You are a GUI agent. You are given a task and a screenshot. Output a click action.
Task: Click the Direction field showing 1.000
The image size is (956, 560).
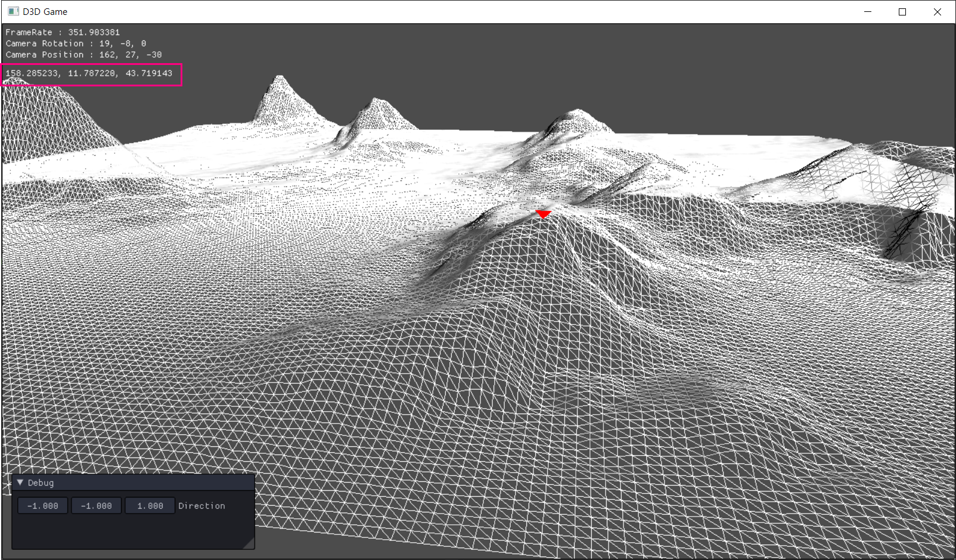(x=150, y=506)
